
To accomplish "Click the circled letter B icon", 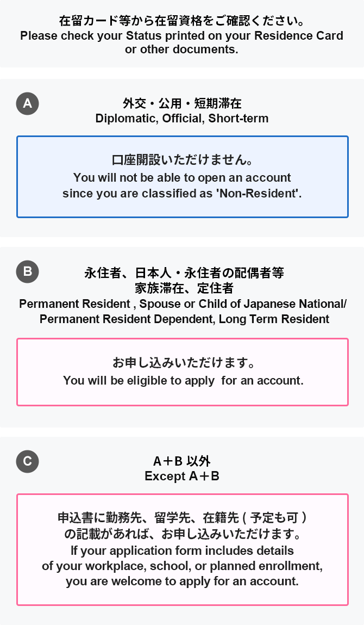I will [x=28, y=271].
